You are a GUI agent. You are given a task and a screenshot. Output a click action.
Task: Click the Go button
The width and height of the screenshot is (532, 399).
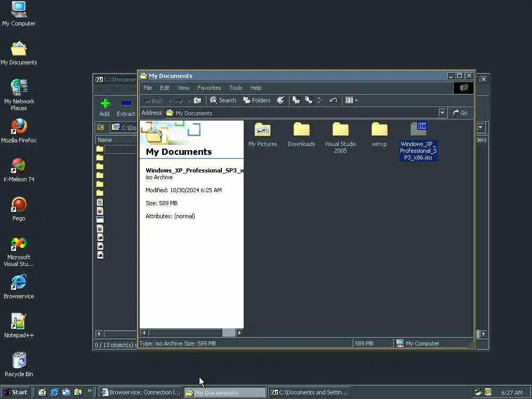pyautogui.click(x=460, y=113)
